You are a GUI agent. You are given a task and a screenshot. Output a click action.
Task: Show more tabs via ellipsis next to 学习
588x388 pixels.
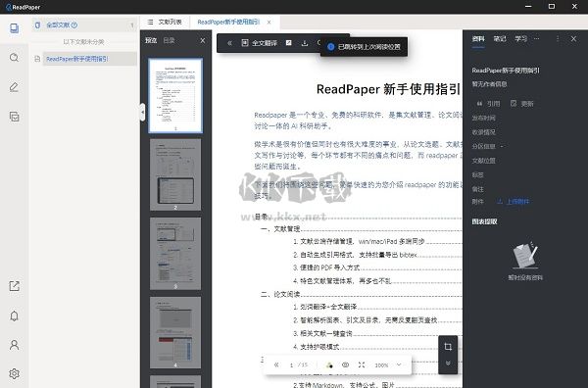[x=537, y=39]
